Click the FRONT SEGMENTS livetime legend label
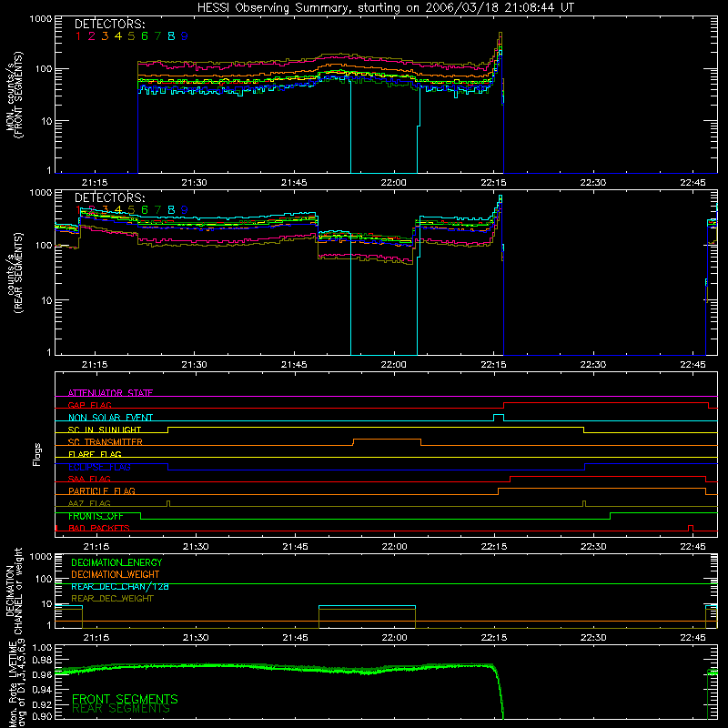The height and width of the screenshot is (728, 728). 125,699
